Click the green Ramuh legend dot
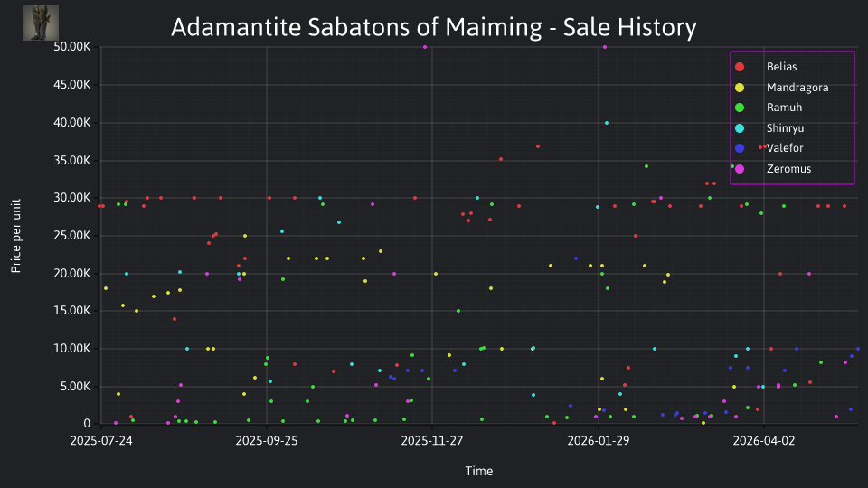The image size is (868, 488). (740, 108)
